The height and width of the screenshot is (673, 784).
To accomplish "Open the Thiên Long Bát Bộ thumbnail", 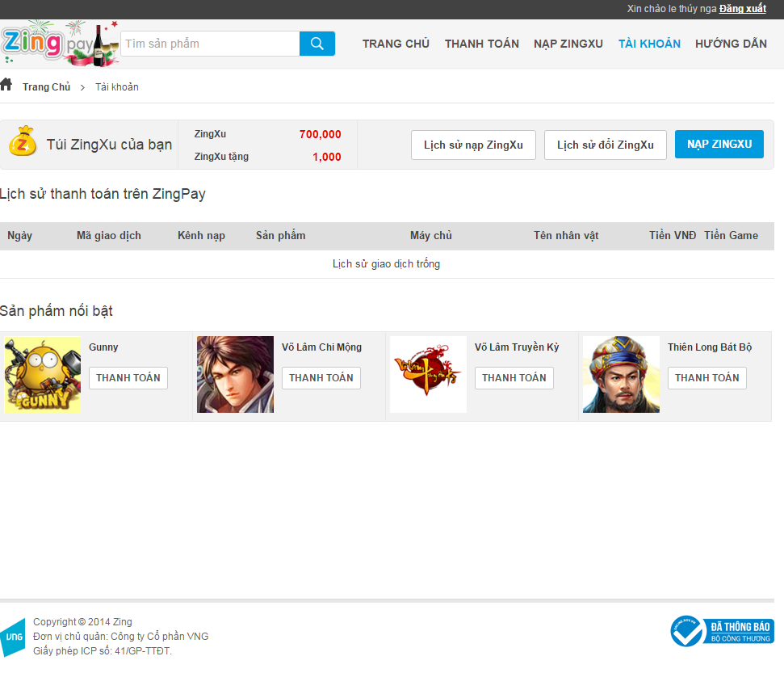I will pyautogui.click(x=621, y=374).
